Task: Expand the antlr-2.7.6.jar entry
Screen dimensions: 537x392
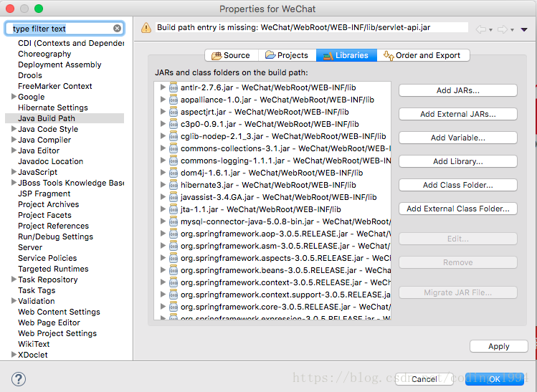Action: click(x=163, y=87)
